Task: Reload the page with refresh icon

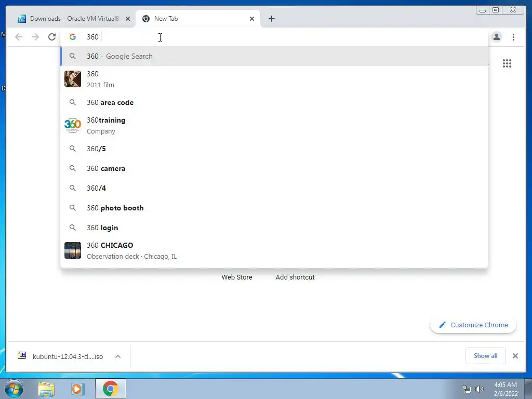Action: click(52, 37)
